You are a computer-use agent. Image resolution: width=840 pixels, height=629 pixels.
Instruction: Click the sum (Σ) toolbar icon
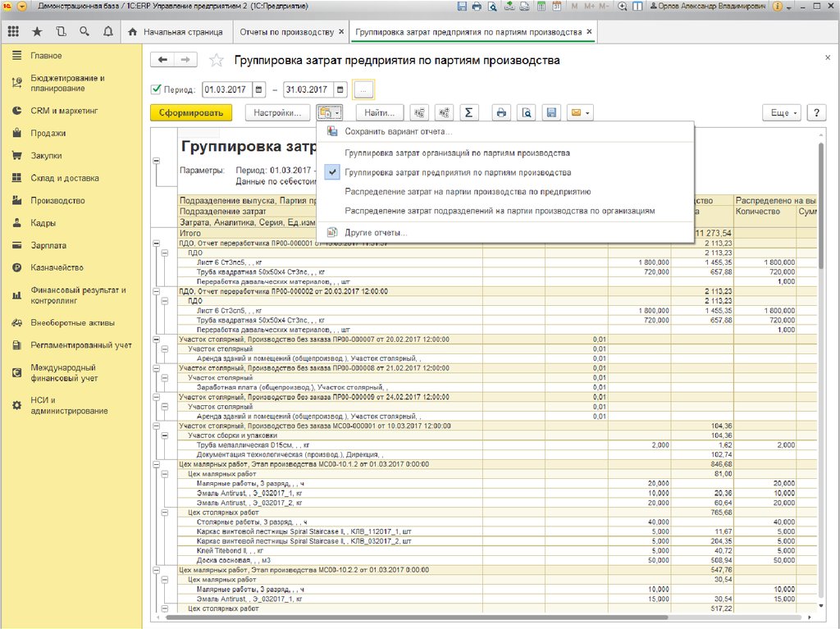pyautogui.click(x=468, y=113)
